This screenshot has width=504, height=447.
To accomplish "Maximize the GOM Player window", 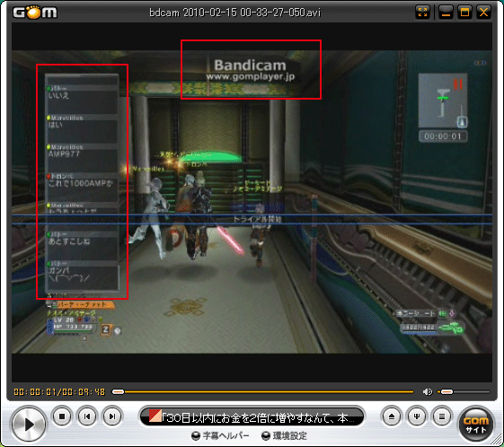I will (464, 13).
